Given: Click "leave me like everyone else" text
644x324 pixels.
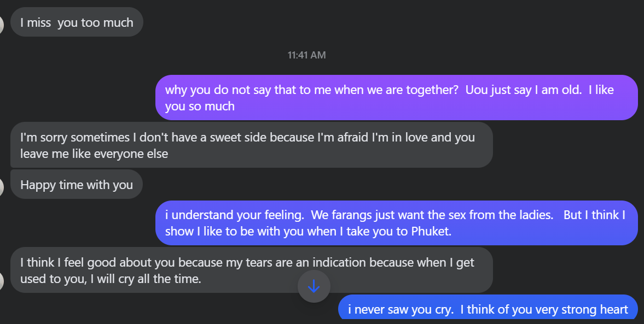Looking at the screenshot, I should tap(94, 154).
